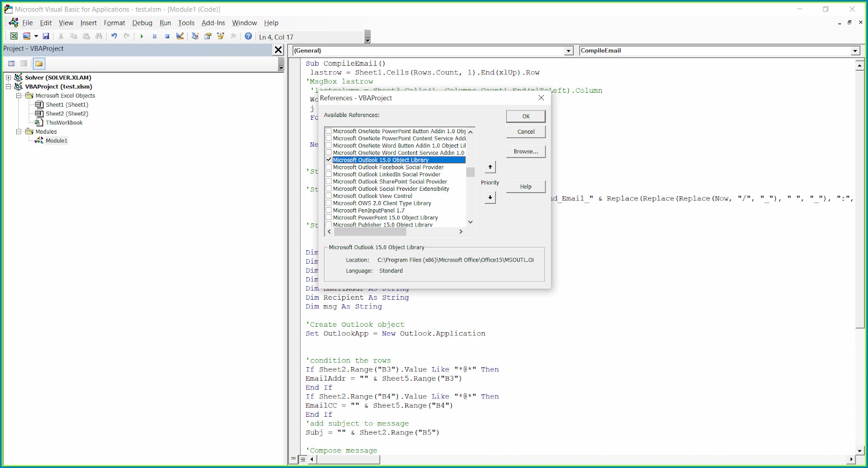Toggle Folders view in Project panel

39,64
